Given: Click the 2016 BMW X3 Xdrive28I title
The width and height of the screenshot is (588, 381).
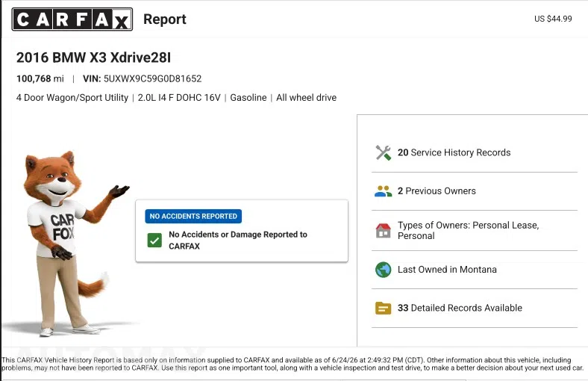Looking at the screenshot, I should pos(93,58).
